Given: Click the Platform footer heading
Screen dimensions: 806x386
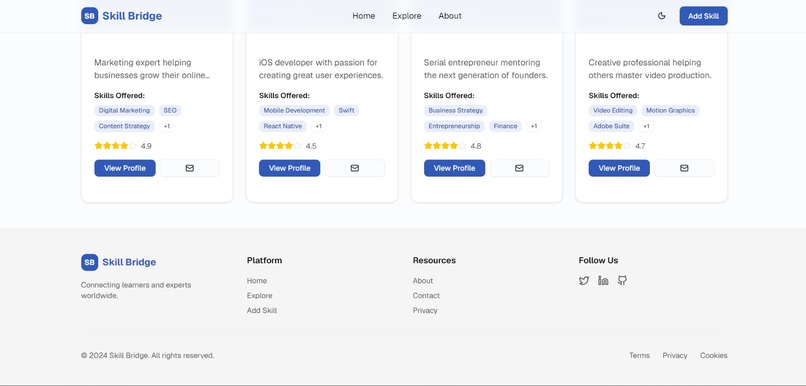Looking at the screenshot, I should 264,261.
